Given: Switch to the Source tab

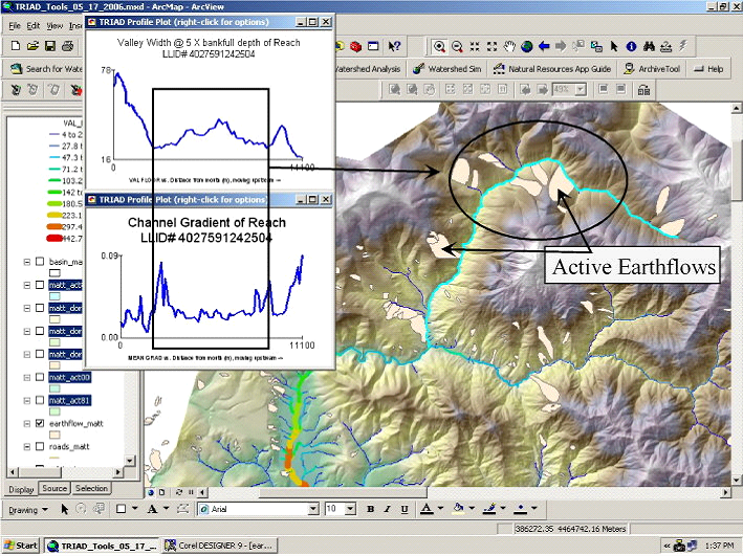Looking at the screenshot, I should pos(54,488).
